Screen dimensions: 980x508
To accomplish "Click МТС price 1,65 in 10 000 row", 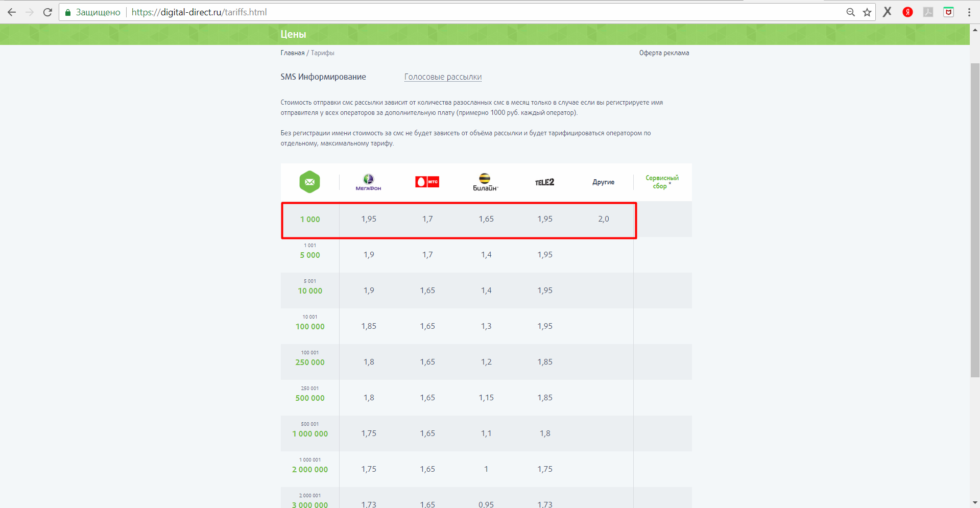I will (427, 291).
